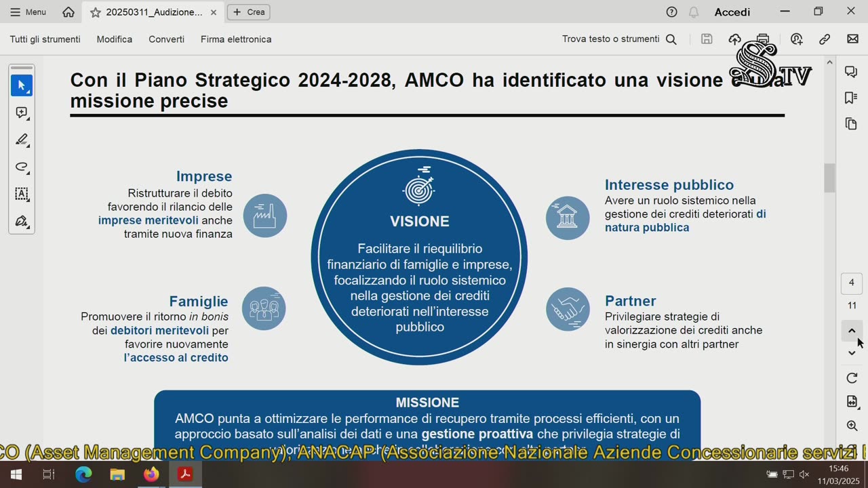
Task: Choose the selection arrow tool
Action: pyautogui.click(x=22, y=85)
